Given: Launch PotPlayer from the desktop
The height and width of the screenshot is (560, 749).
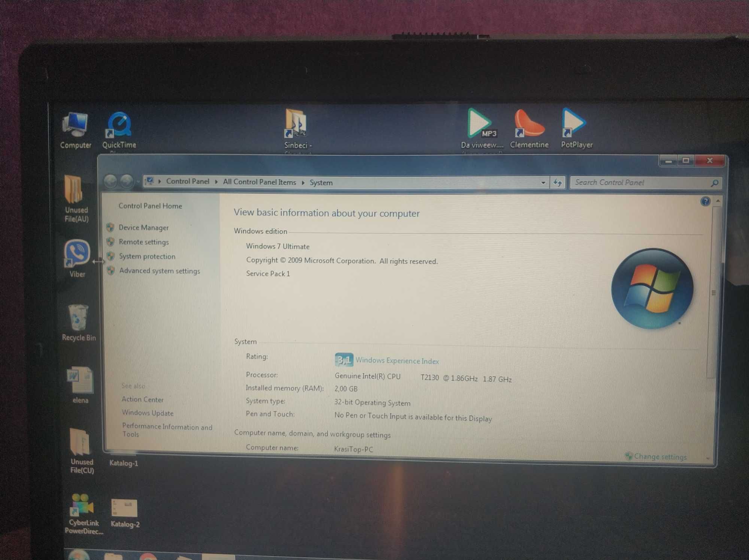Looking at the screenshot, I should point(576,128).
